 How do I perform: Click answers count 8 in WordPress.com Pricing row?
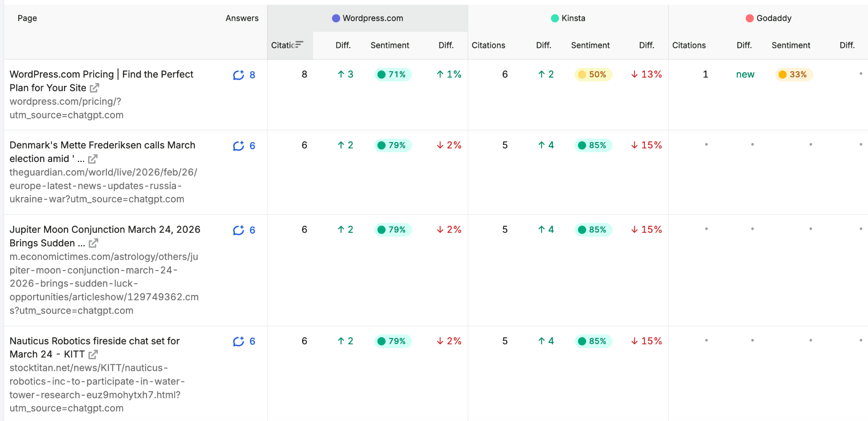[x=252, y=75]
